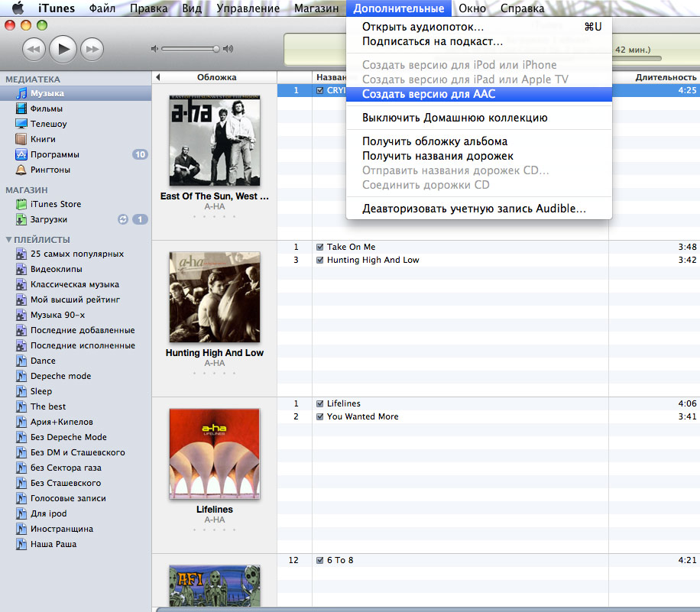Click the Загрузки refresh arrows icon
This screenshot has width=700, height=612.
point(123,219)
